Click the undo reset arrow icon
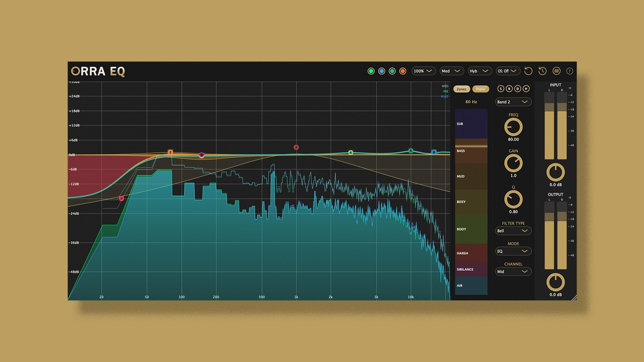Viewport: 644px width, 362px height. pos(529,71)
